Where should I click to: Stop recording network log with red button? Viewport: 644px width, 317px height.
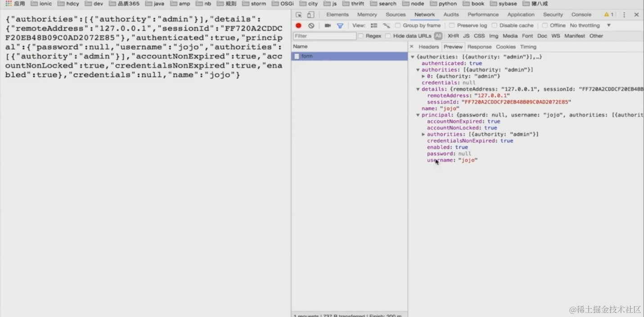(x=298, y=26)
